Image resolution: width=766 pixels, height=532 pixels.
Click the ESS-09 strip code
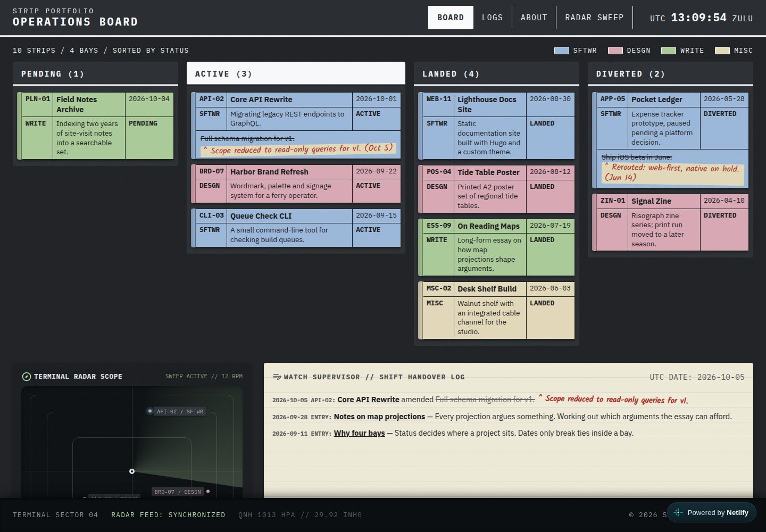click(439, 226)
